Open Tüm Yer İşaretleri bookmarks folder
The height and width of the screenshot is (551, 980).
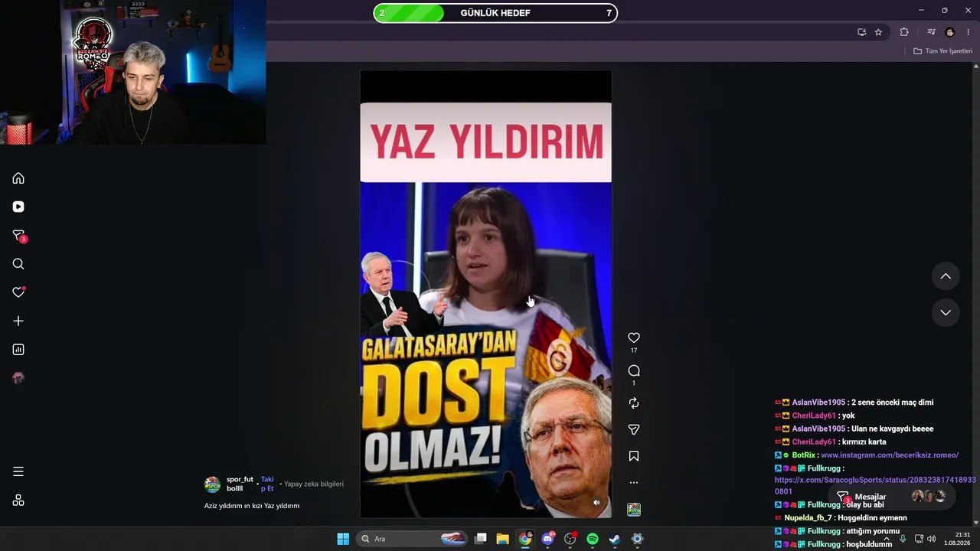(x=942, y=51)
